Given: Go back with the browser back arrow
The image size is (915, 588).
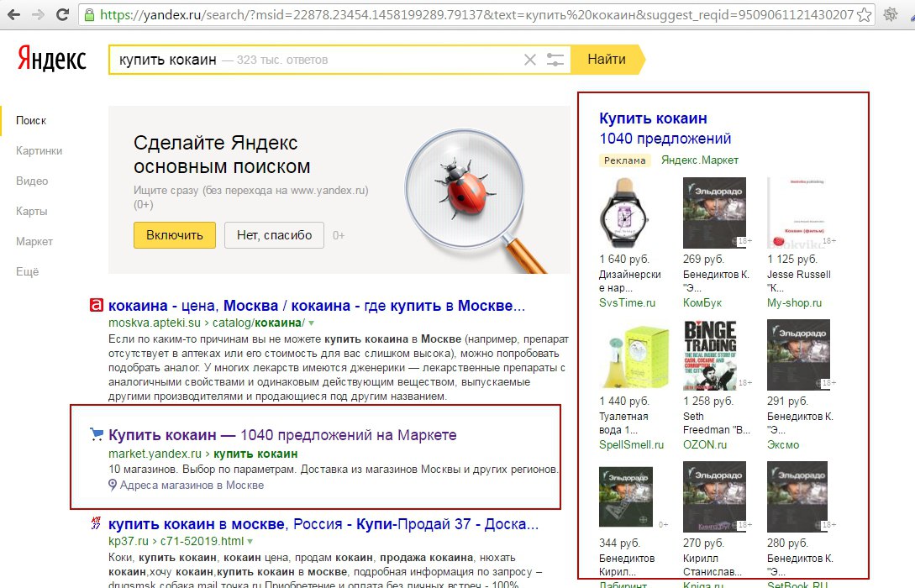Looking at the screenshot, I should tap(14, 14).
